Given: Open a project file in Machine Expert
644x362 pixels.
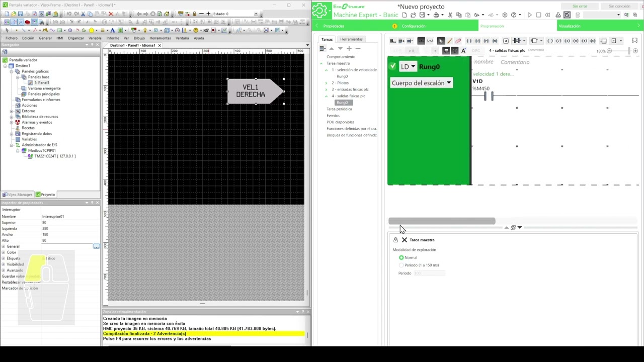Looking at the screenshot, I should pos(413,15).
